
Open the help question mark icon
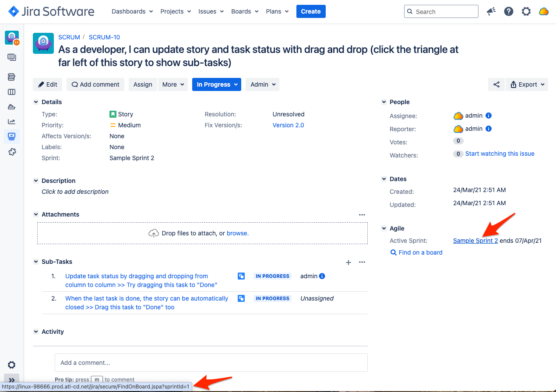click(509, 11)
